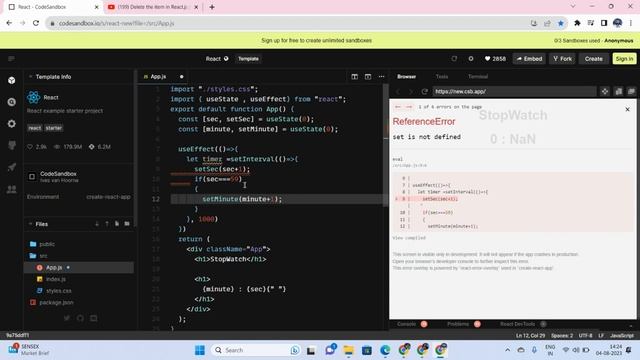Click the new folder icon in Files header
This screenshot has width=640, height=360.
point(127,224)
